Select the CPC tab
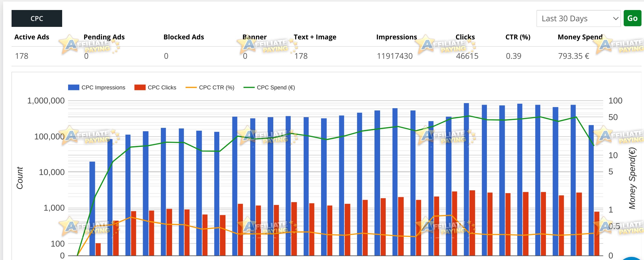644x260 pixels. (x=37, y=18)
